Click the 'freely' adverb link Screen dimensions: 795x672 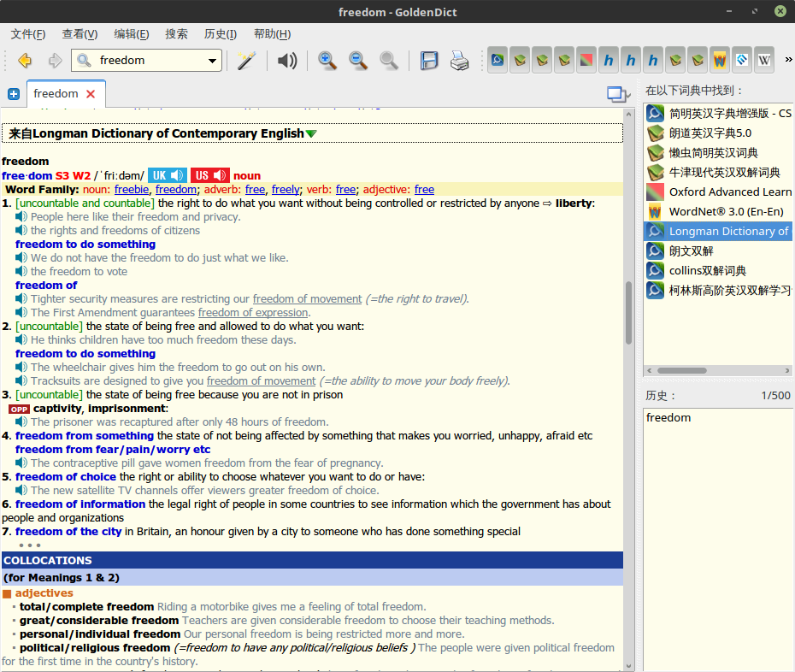click(x=286, y=190)
